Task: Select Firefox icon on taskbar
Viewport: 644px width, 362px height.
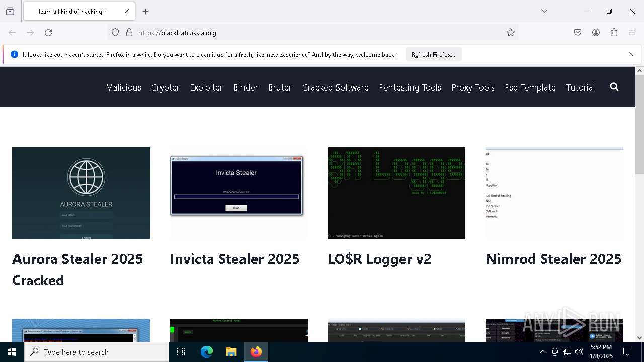Action: (x=256, y=352)
